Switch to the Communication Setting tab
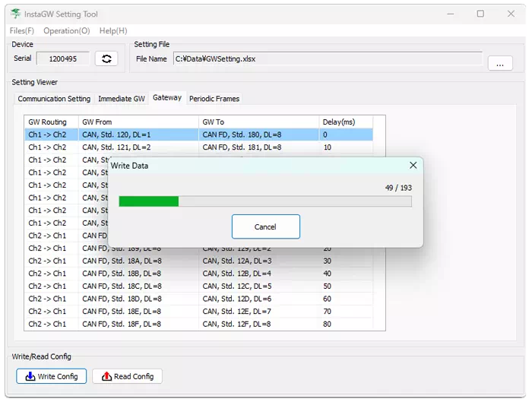 [x=54, y=99]
